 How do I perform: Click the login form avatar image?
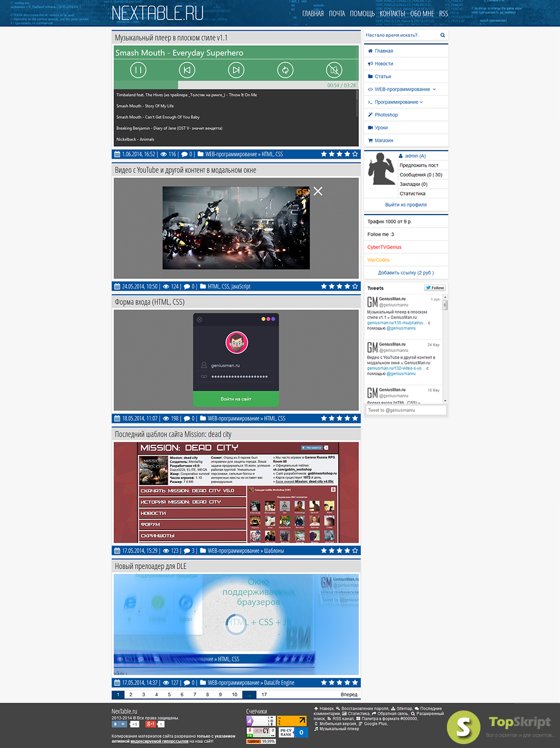236,342
